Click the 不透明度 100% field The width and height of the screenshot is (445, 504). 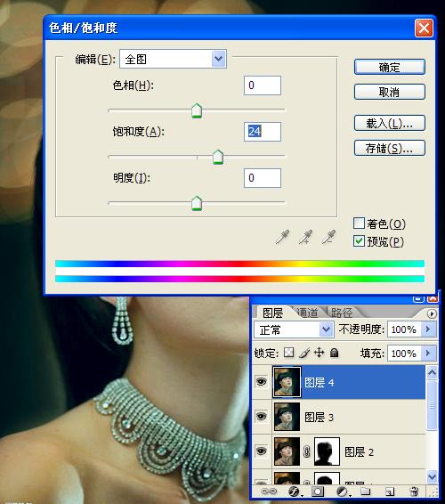tap(405, 329)
